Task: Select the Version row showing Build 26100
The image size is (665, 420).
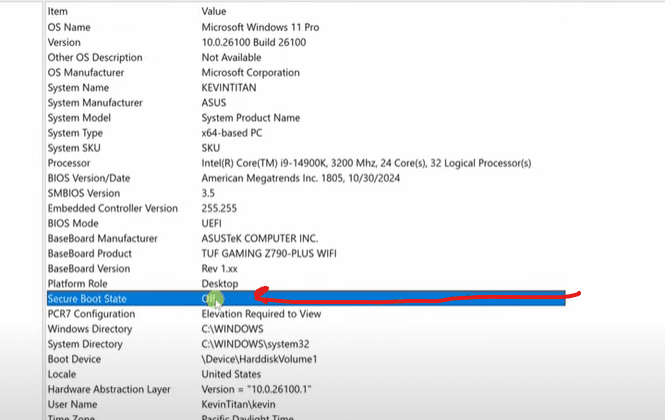Action: pyautogui.click(x=66, y=42)
